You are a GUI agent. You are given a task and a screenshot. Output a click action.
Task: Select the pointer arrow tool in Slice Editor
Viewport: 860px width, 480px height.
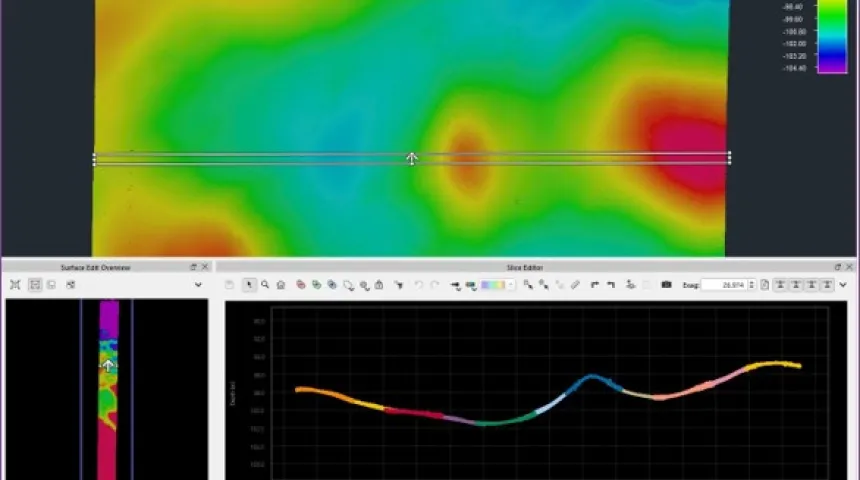tap(249, 285)
